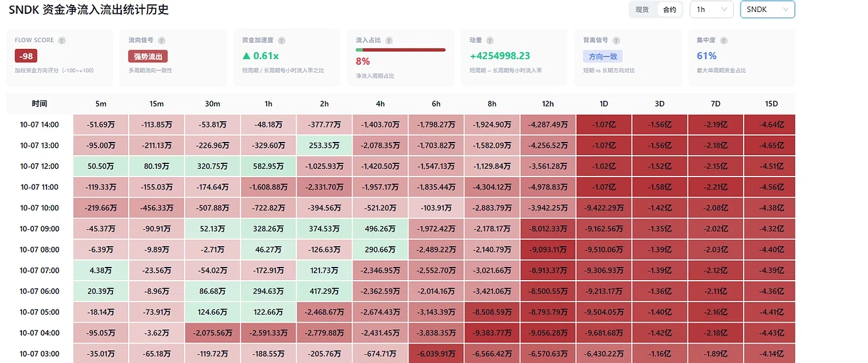868x363 pixels.
Task: Click the -6,039.91万 cell
Action: 436,354
